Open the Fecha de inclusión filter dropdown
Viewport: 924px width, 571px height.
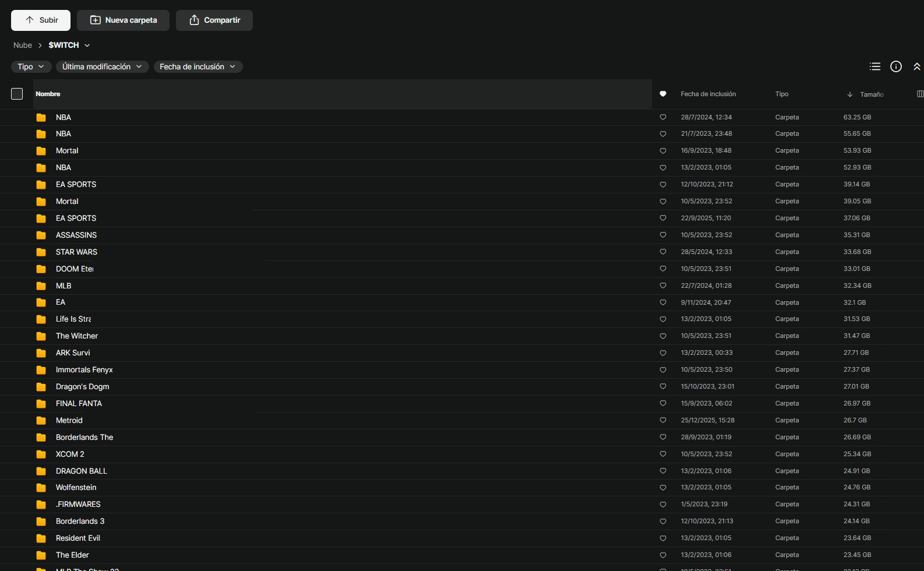[198, 66]
